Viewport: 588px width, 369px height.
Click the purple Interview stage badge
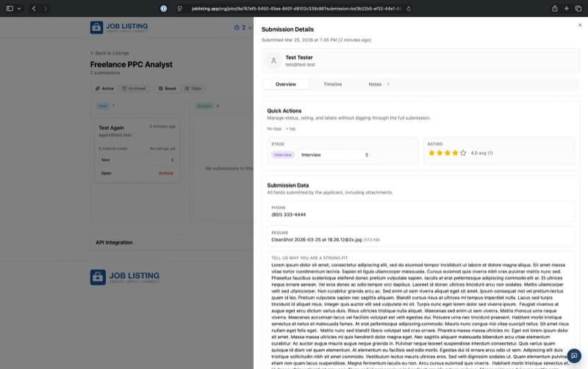(x=283, y=155)
